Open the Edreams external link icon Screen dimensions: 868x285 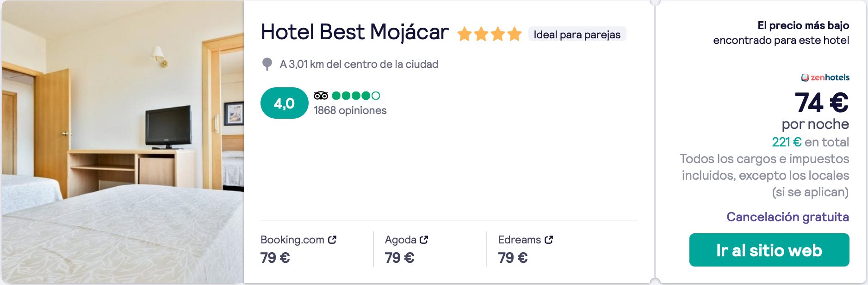click(x=549, y=240)
